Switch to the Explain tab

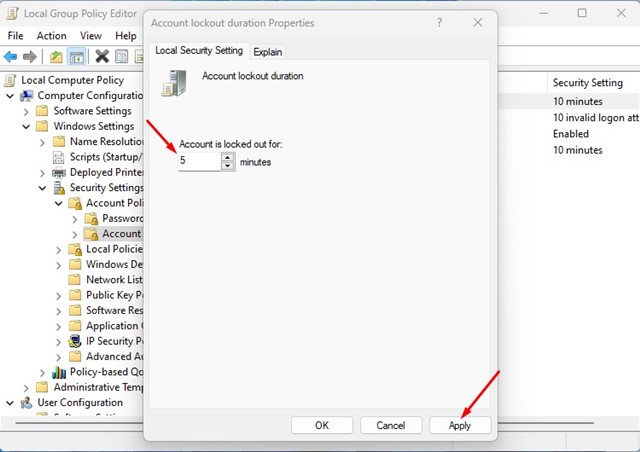tap(267, 51)
